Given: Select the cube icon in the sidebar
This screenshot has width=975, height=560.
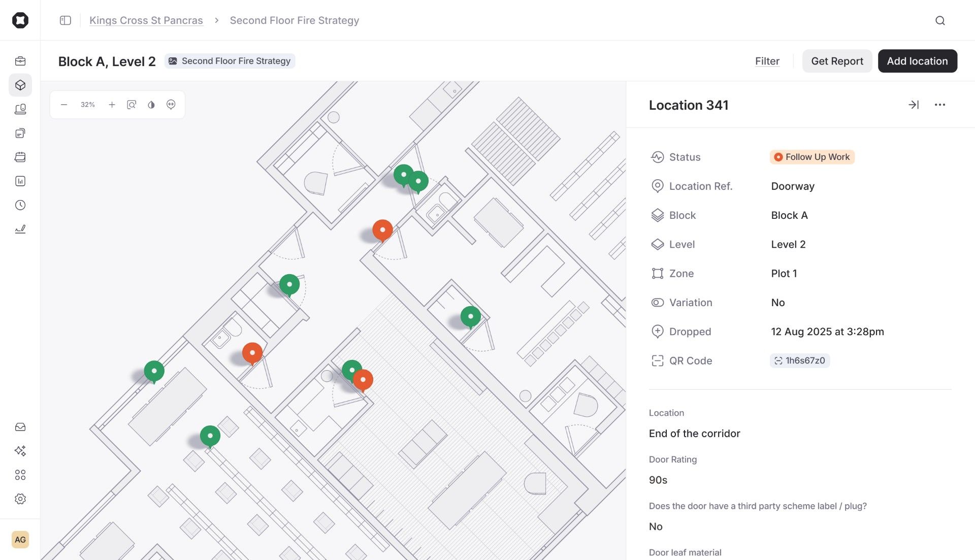Looking at the screenshot, I should click(20, 85).
